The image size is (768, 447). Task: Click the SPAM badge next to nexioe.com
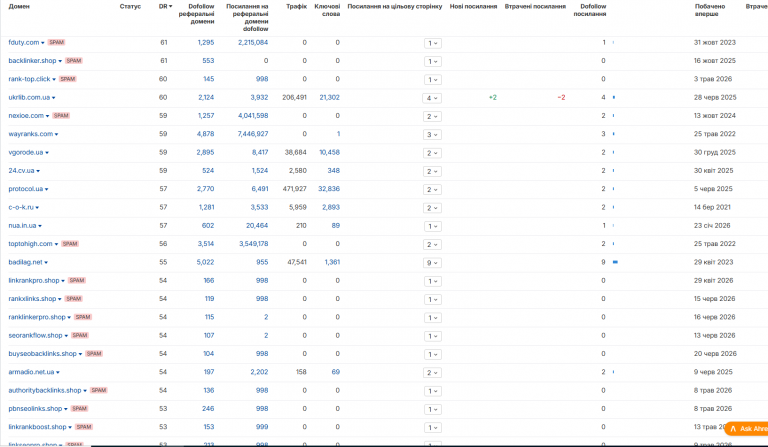pyautogui.click(x=61, y=116)
